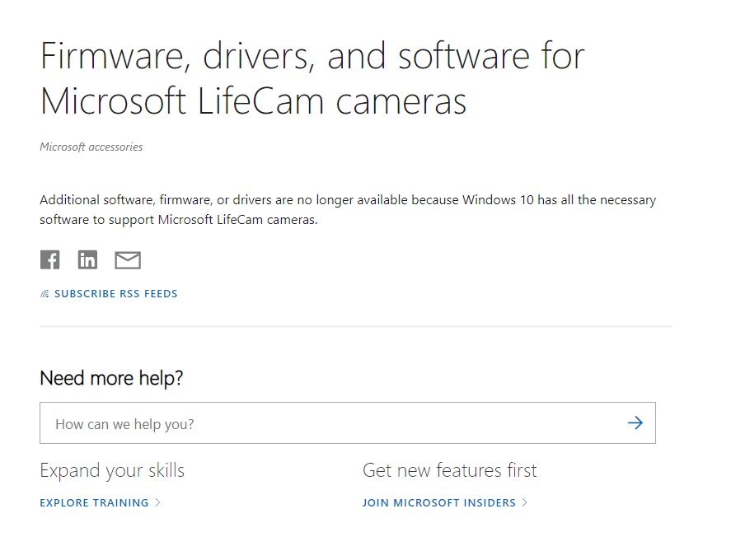Screen dimensions: 731x560
Task: Share this article via the Facebook icon
Action: [50, 260]
